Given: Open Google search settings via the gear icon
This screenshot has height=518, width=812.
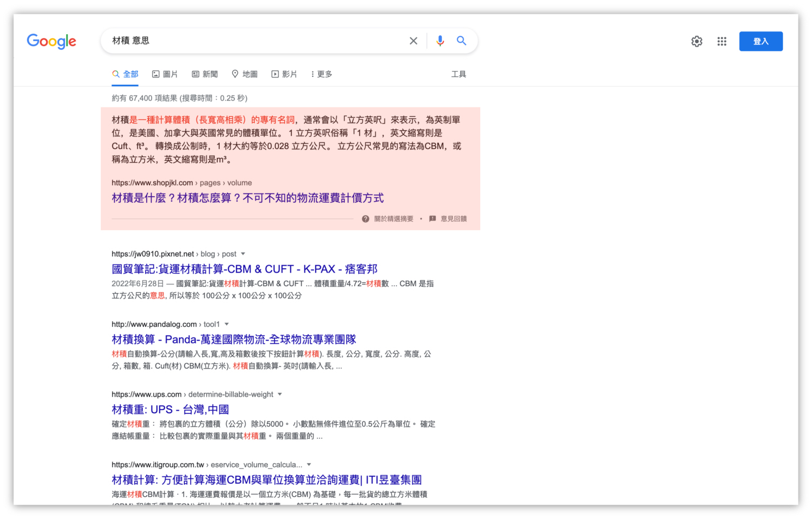Looking at the screenshot, I should coord(697,41).
